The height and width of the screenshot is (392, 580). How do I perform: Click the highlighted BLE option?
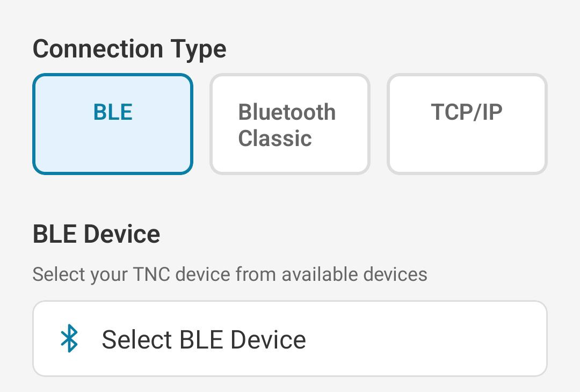coord(112,124)
